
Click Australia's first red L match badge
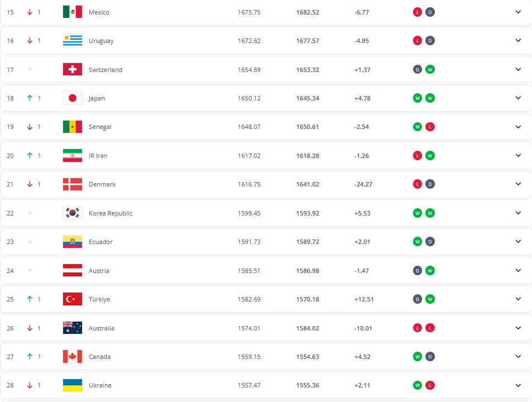(x=417, y=328)
